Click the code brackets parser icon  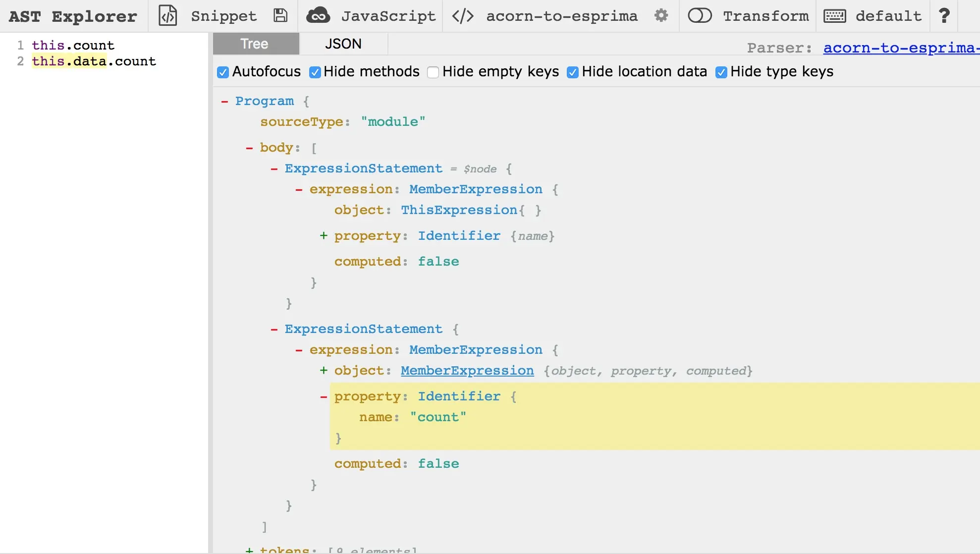(463, 16)
